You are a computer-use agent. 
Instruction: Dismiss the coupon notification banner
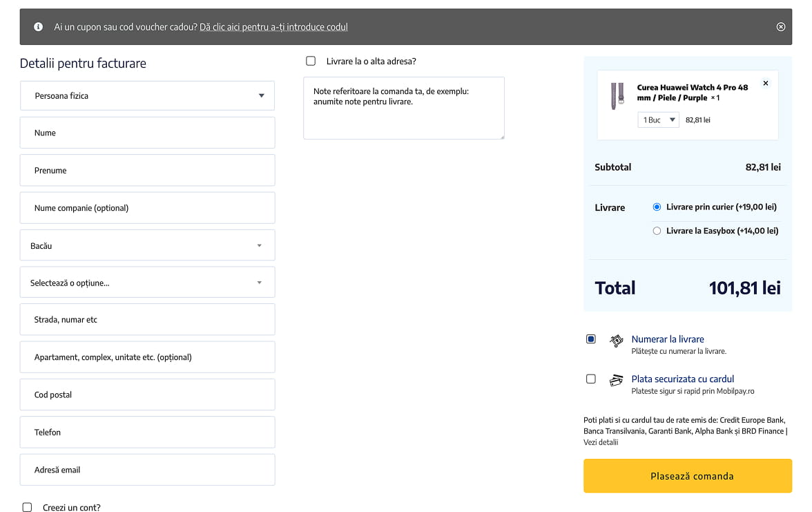pyautogui.click(x=781, y=27)
